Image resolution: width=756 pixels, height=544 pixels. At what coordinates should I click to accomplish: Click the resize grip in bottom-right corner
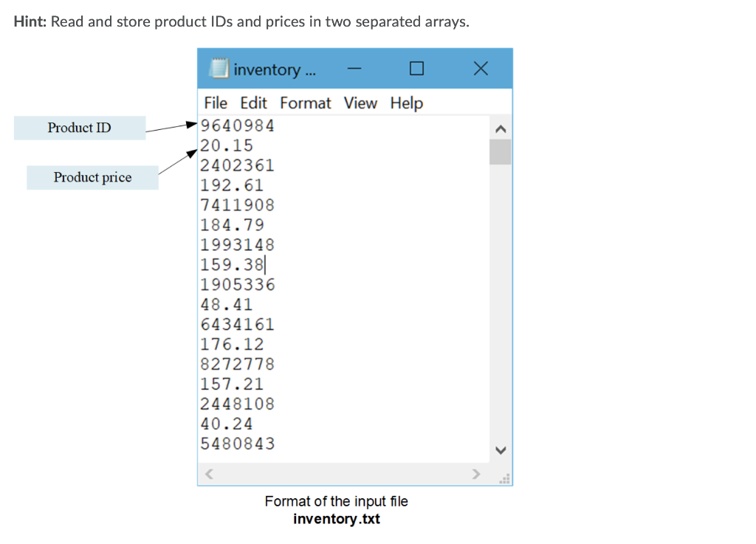(x=504, y=478)
